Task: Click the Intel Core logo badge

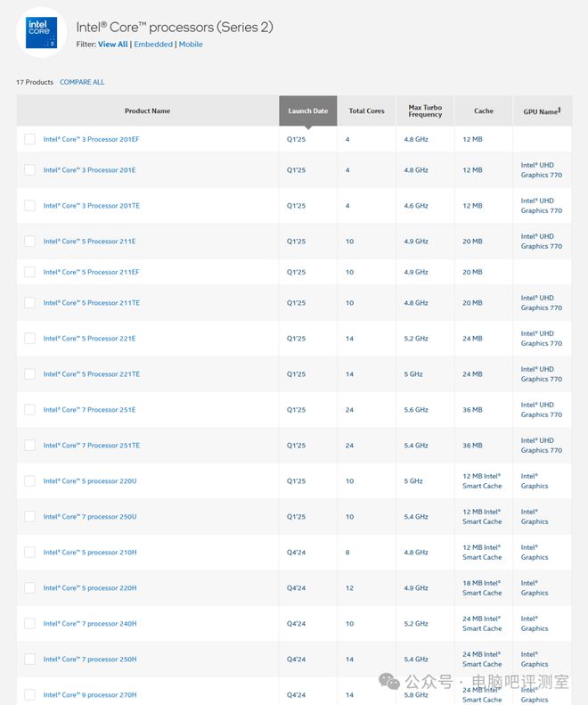Action: pyautogui.click(x=41, y=32)
